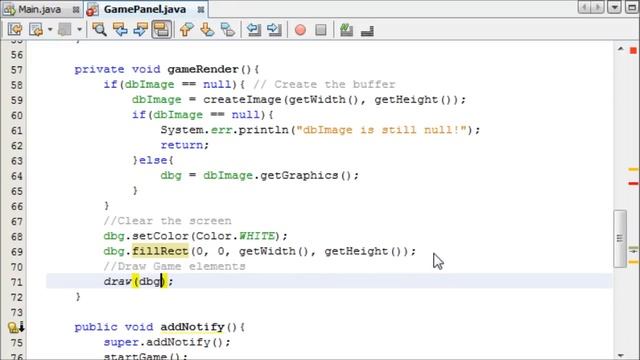Screen dimensions: 640x360
Task: Click the hint lightbulb icon on line 74
Action: pos(13,327)
